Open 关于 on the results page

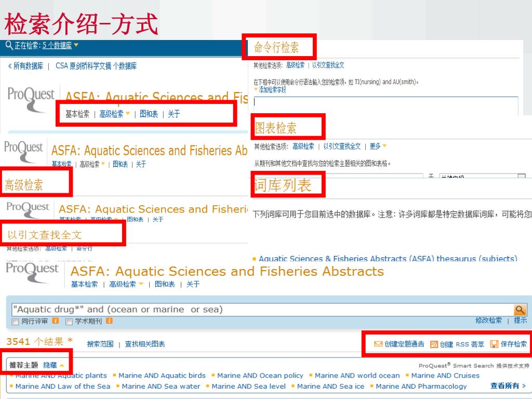click(x=193, y=284)
